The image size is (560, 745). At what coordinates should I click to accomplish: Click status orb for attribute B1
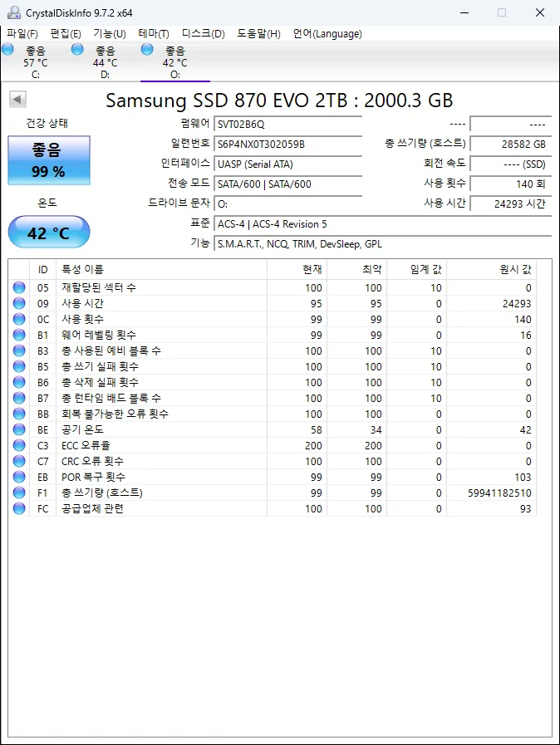(19, 335)
